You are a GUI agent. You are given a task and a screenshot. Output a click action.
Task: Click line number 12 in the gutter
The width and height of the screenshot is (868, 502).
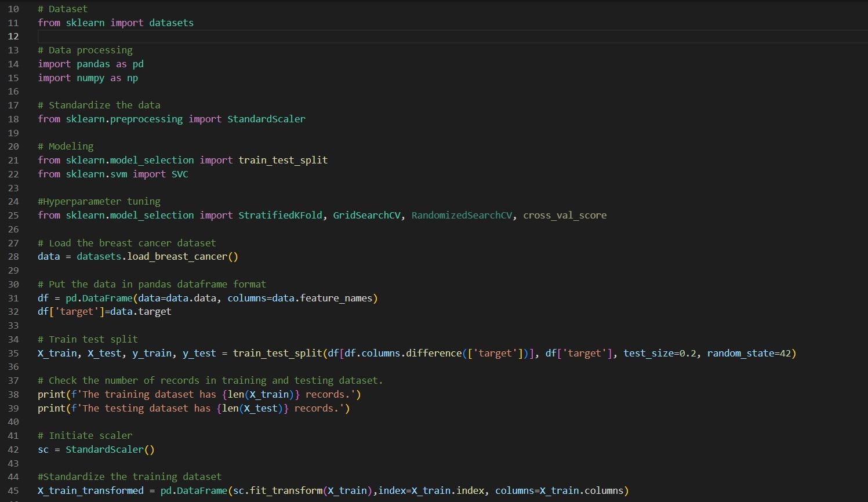(13, 36)
